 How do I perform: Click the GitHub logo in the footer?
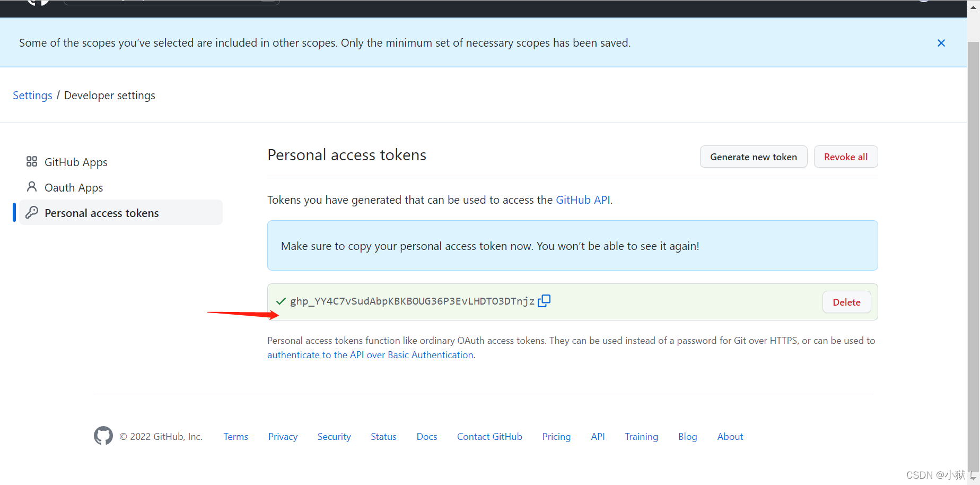(103, 436)
